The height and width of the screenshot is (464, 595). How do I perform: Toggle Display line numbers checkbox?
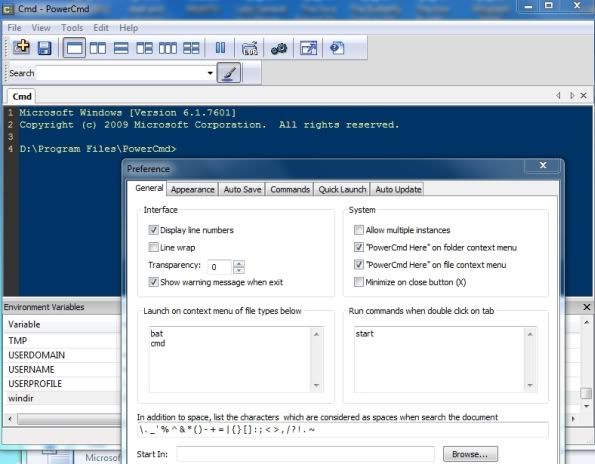click(153, 230)
